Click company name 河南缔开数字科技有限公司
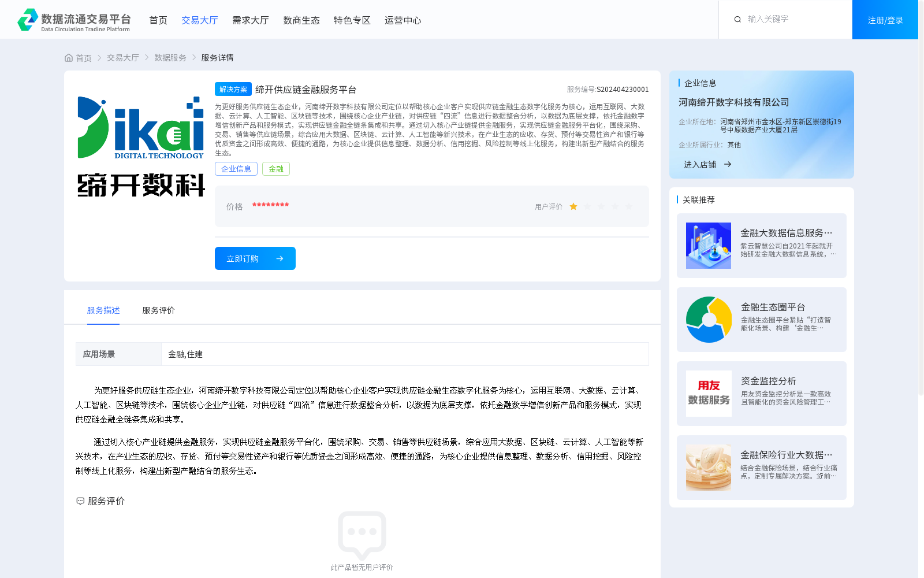 pyautogui.click(x=734, y=102)
